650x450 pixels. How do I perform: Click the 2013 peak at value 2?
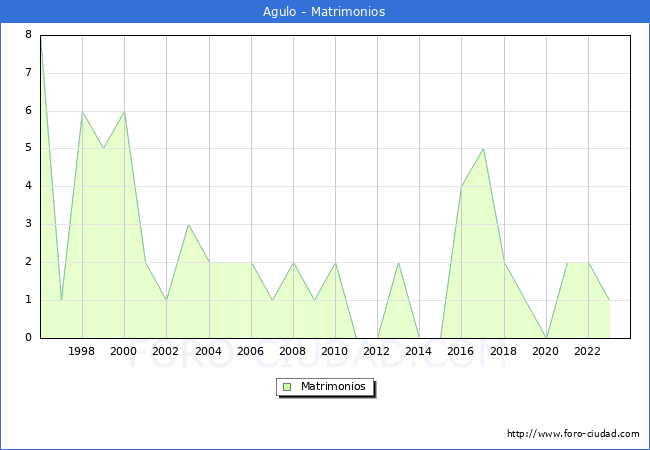[398, 262]
